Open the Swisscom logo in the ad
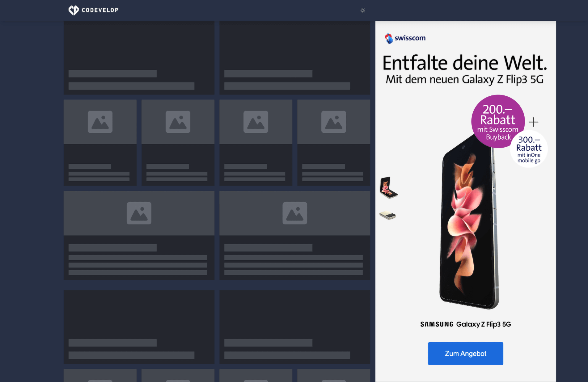This screenshot has height=382, width=588. point(405,38)
